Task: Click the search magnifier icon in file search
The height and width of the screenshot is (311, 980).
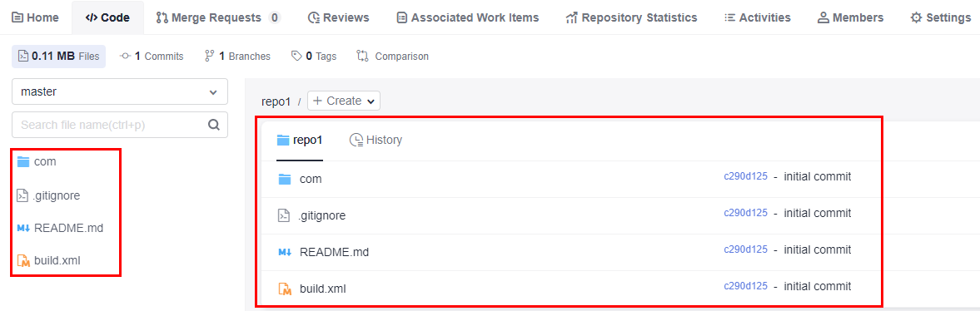Action: point(214,124)
